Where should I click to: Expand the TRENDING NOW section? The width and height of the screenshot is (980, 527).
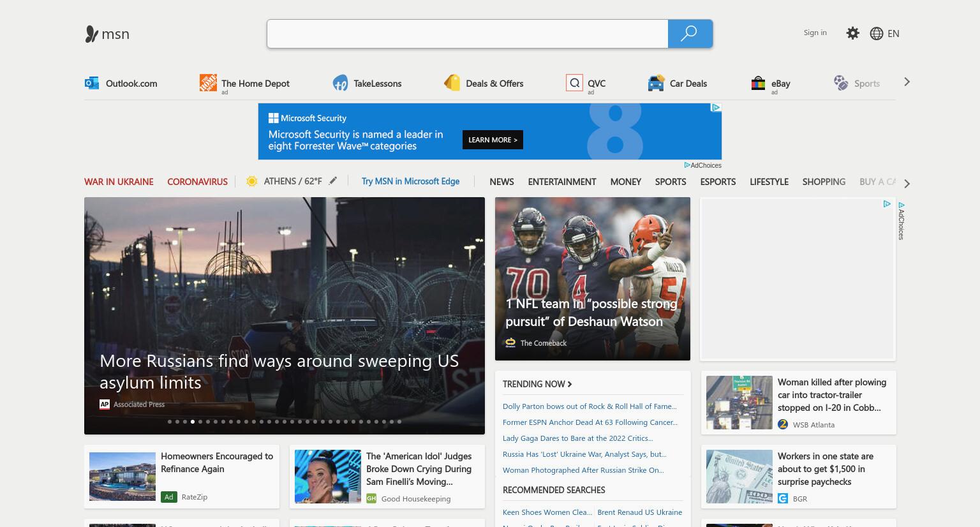click(537, 384)
